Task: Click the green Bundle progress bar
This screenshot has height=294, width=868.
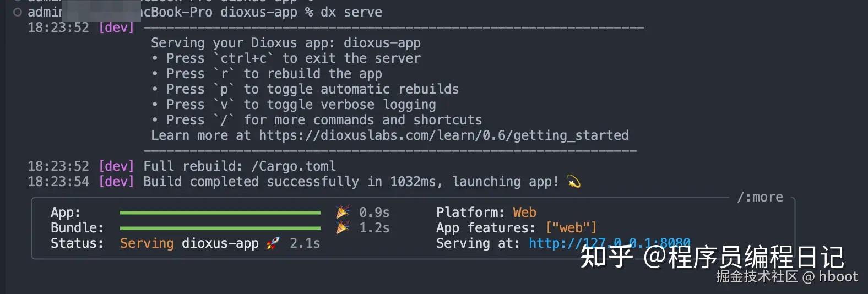Action: [x=220, y=228]
